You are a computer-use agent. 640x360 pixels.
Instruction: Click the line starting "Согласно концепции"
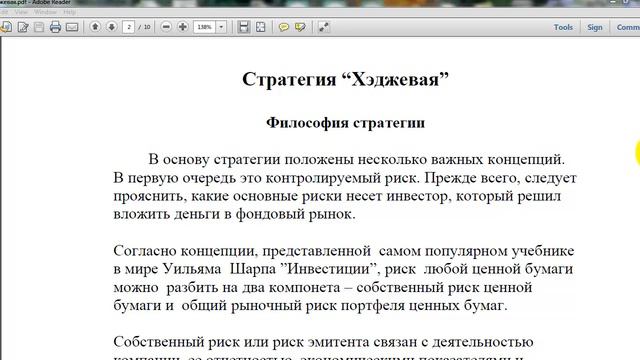[344, 251]
